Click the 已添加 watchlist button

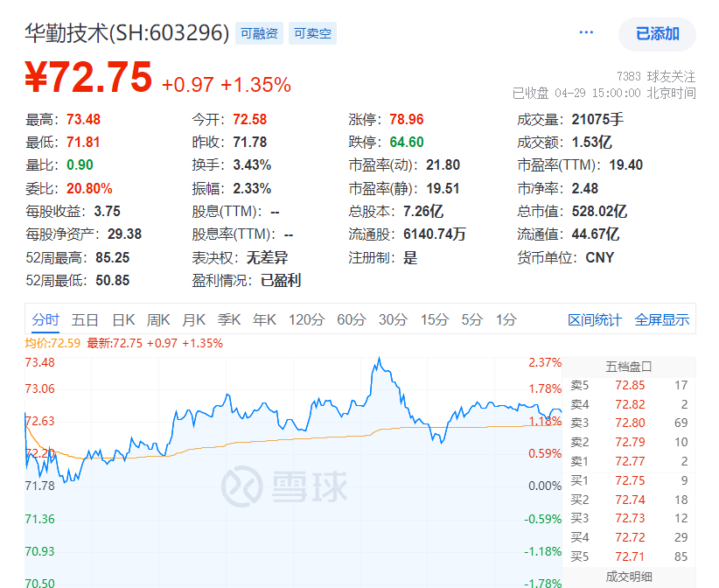[657, 34]
